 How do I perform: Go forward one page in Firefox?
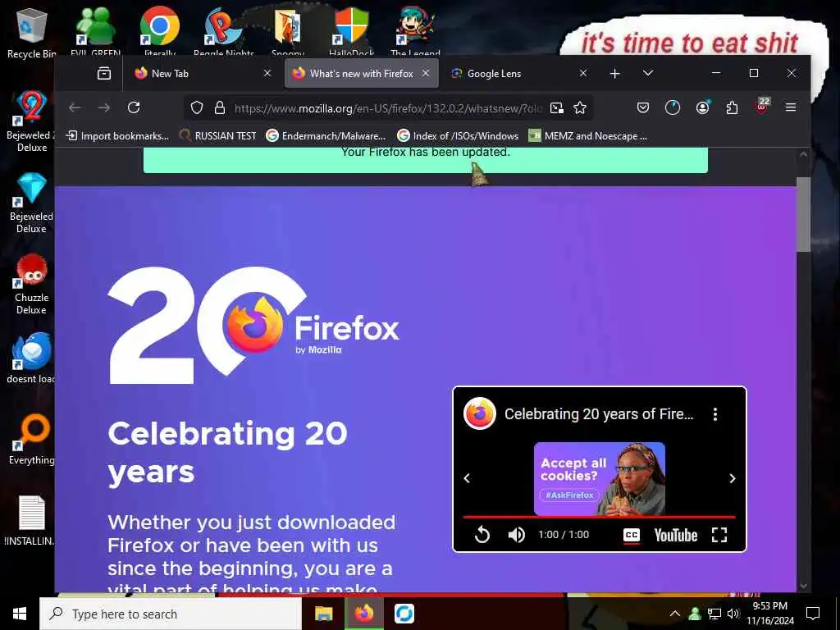(x=104, y=107)
